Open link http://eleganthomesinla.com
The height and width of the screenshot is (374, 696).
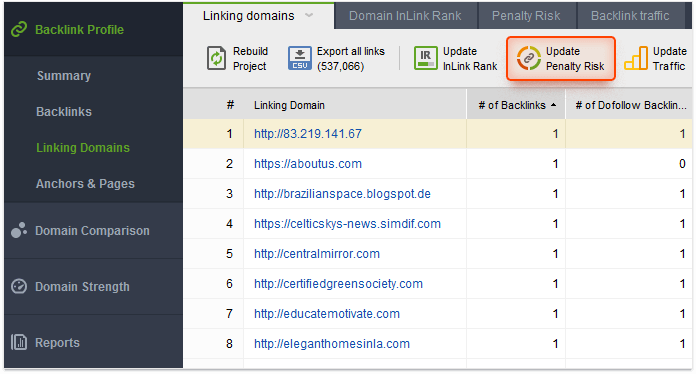(x=332, y=344)
